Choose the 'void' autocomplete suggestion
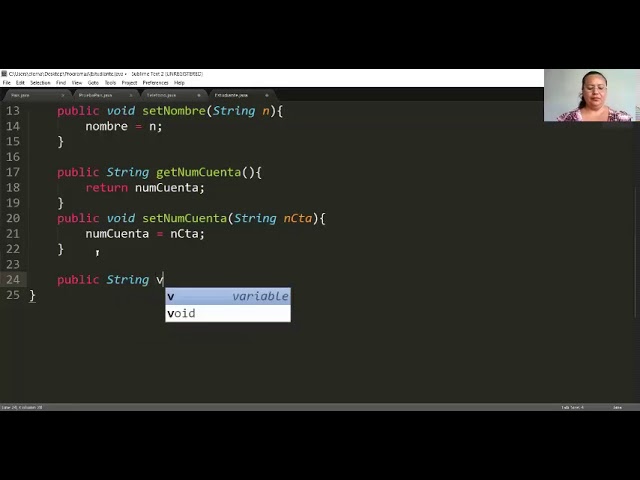Viewport: 640px width, 480px height. [x=228, y=313]
